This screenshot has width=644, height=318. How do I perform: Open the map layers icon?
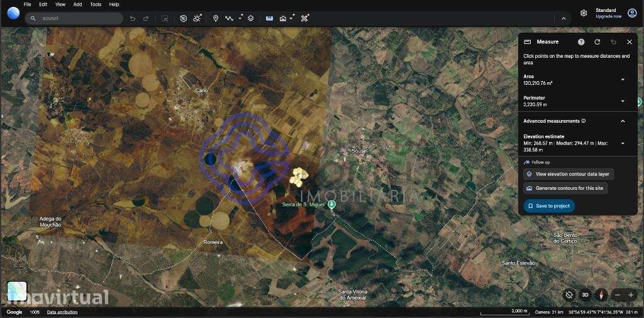pos(250,18)
